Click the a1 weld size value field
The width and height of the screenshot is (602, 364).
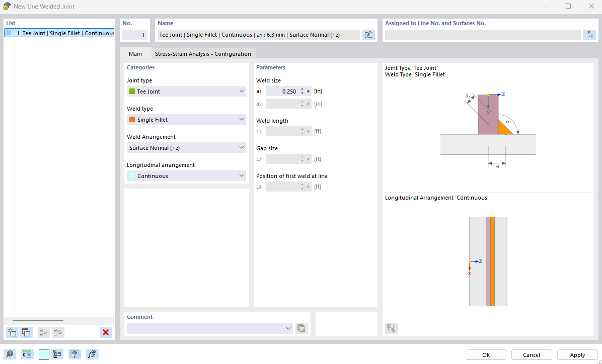click(282, 92)
